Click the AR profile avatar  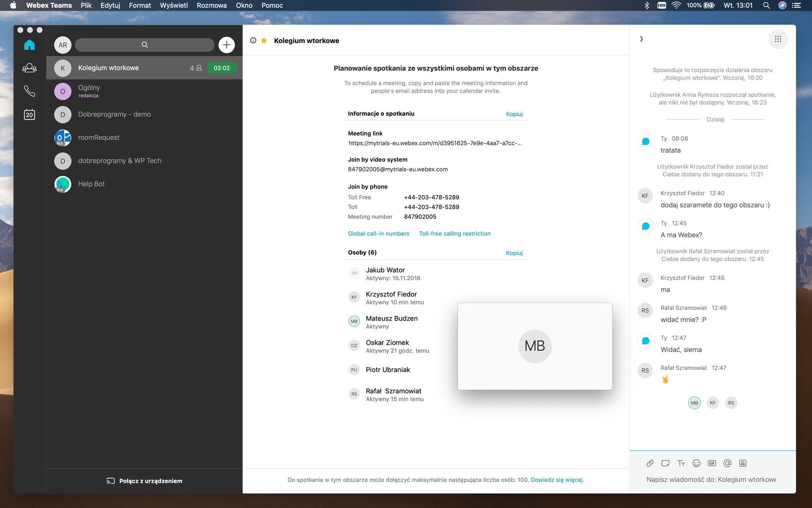click(63, 45)
